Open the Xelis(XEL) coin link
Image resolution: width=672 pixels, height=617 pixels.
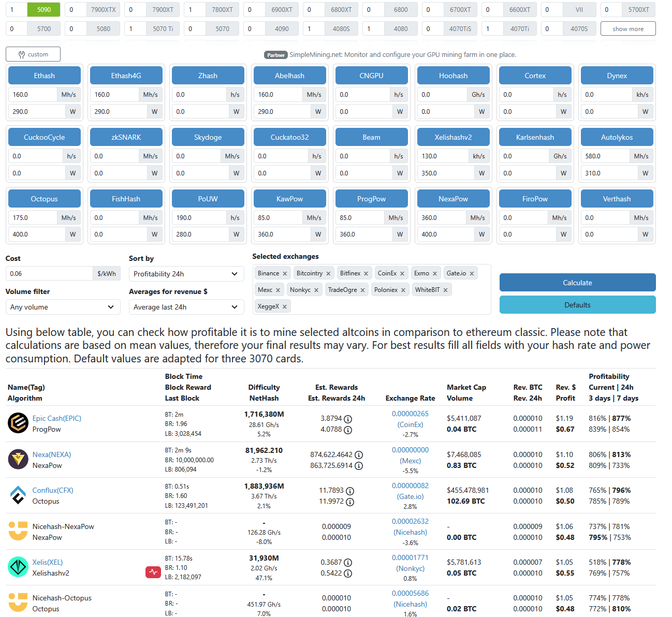[48, 562]
